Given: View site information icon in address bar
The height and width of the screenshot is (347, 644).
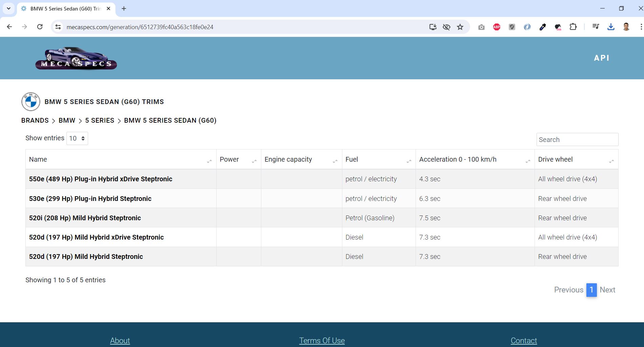Looking at the screenshot, I should tap(58, 27).
